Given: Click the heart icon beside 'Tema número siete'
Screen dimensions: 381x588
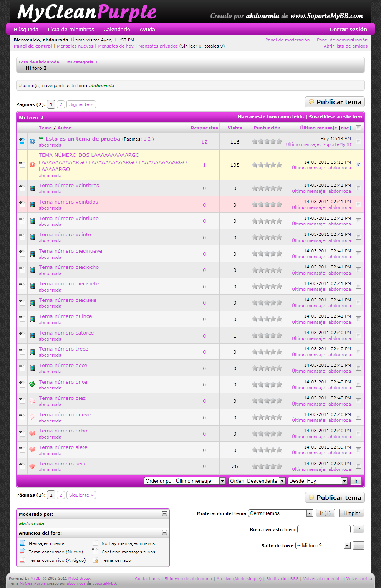Looking at the screenshot, I should [x=32, y=450].
